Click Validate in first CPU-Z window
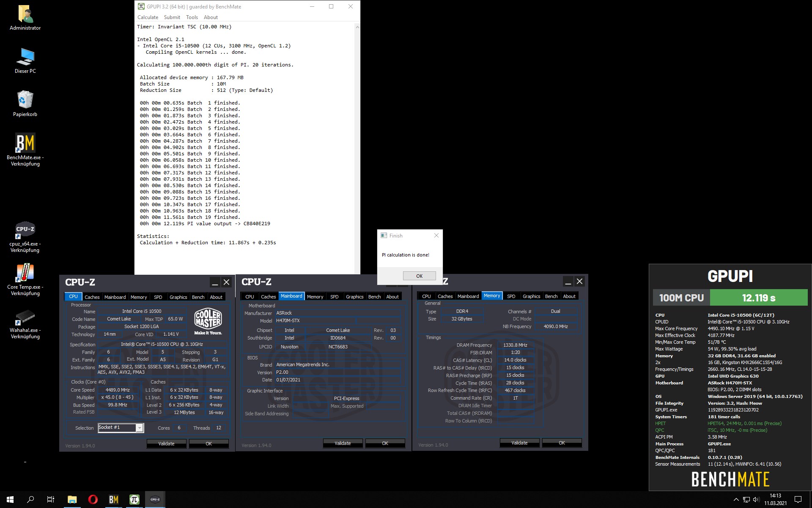Viewport: 812px width, 508px height. click(166, 443)
